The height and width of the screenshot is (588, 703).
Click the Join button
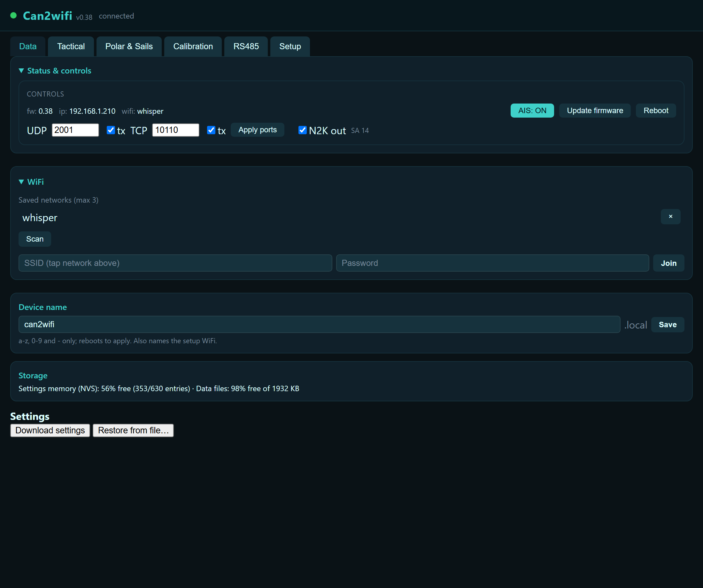[668, 263]
